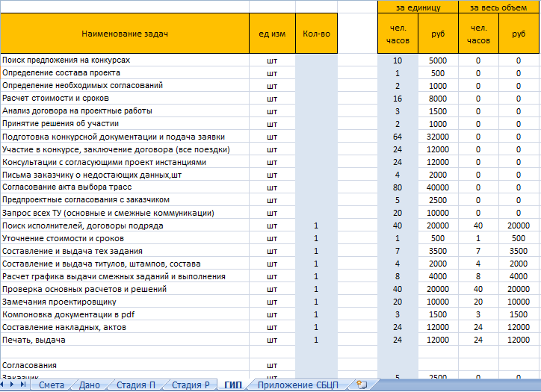
Task: Click cell Письма заказчику о недостающих данных
Action: [x=125, y=175]
